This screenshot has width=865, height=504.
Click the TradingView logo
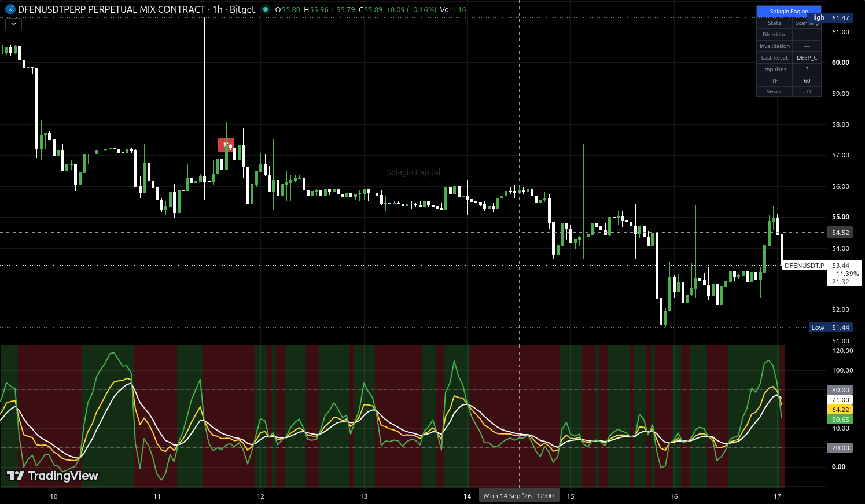[53, 476]
